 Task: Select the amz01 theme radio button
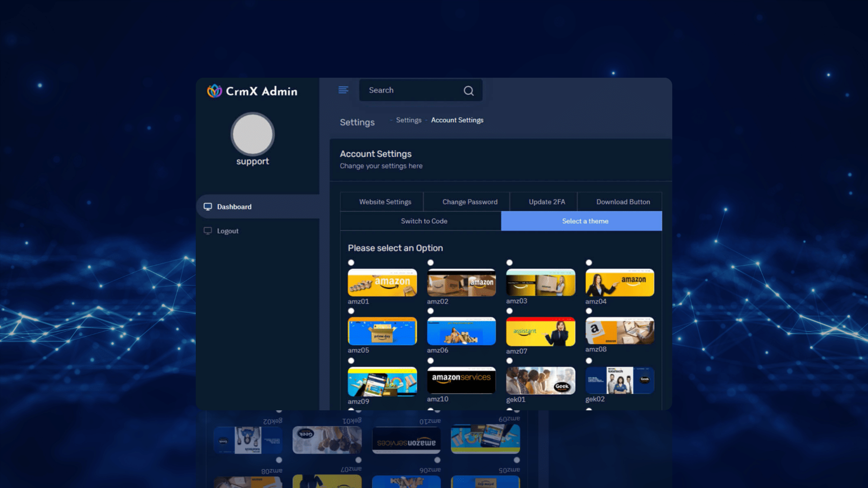click(351, 262)
